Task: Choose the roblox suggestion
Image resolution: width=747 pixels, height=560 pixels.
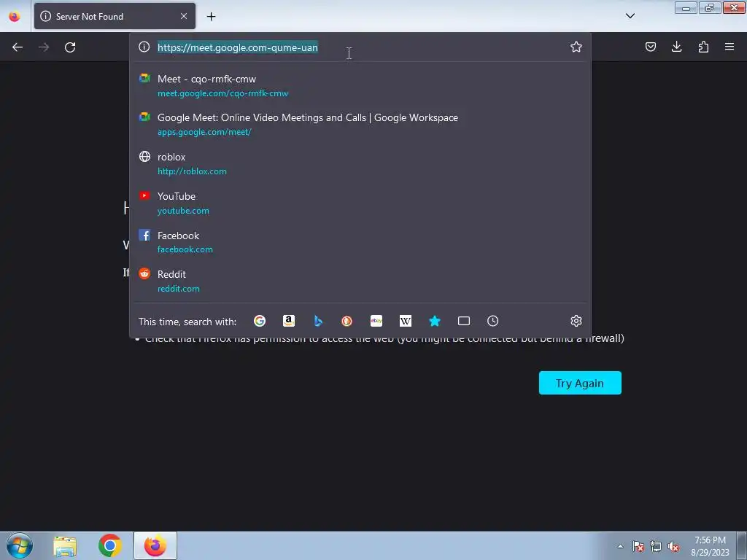Action: pos(360,164)
